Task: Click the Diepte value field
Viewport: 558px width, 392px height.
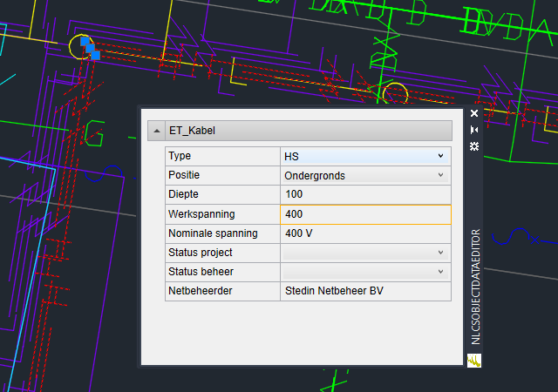Action: (x=364, y=194)
